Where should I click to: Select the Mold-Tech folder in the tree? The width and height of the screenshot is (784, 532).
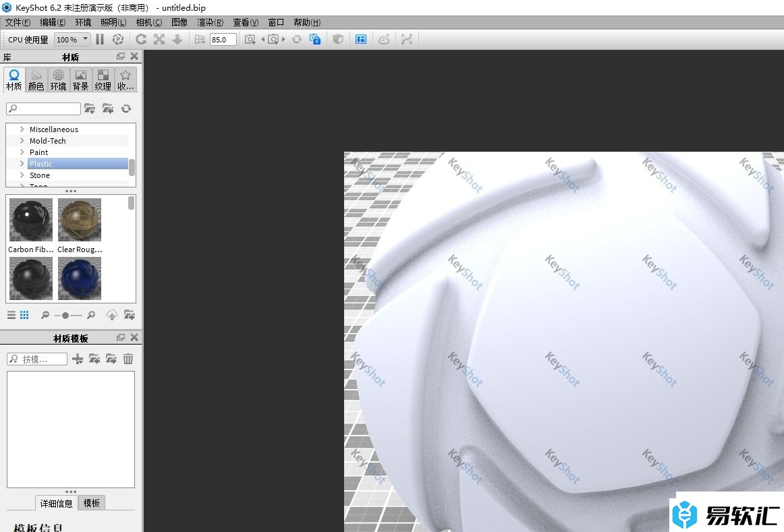[x=47, y=141]
